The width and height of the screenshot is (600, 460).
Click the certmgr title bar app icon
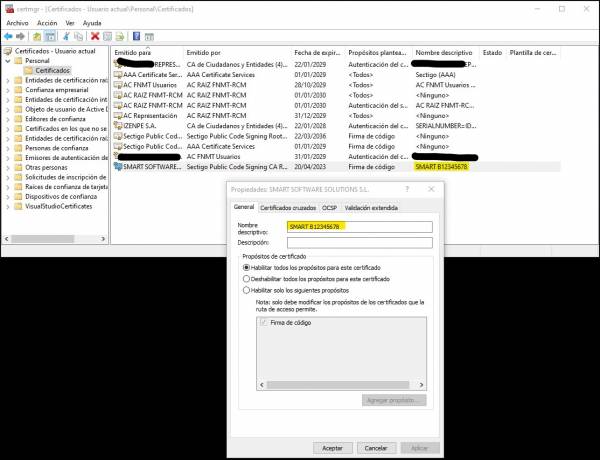coord(9,8)
